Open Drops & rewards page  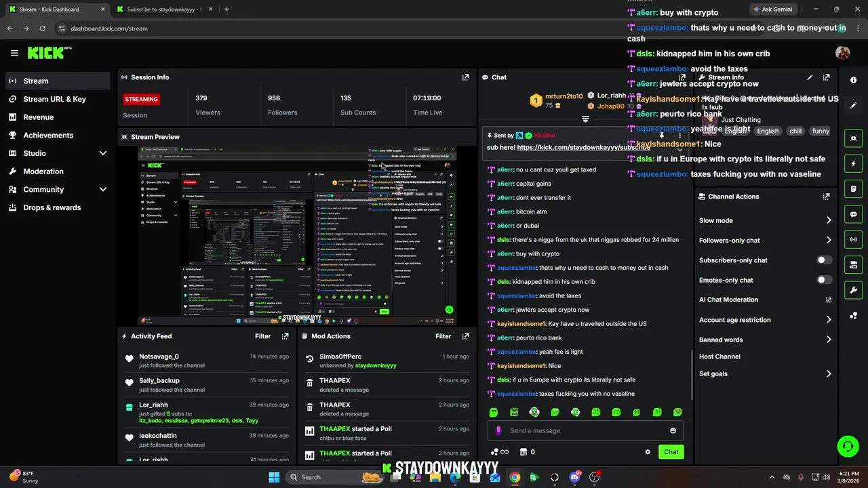(x=58, y=207)
